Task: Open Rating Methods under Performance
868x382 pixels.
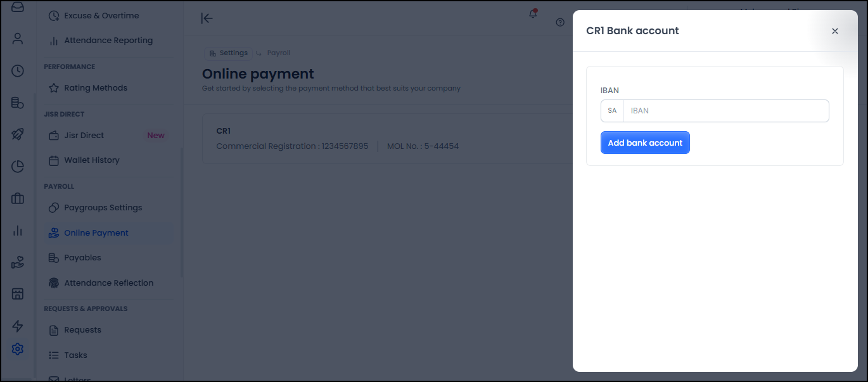Action: [x=96, y=88]
